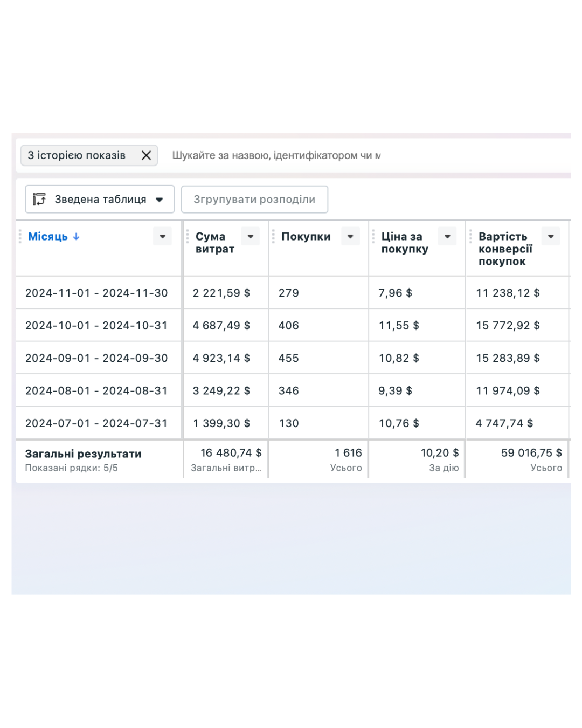Click purchases value '346'
582x728 pixels.
289,391
